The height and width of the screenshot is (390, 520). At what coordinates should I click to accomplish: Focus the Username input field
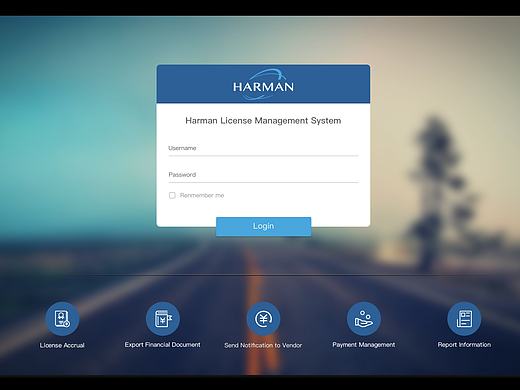(x=263, y=148)
